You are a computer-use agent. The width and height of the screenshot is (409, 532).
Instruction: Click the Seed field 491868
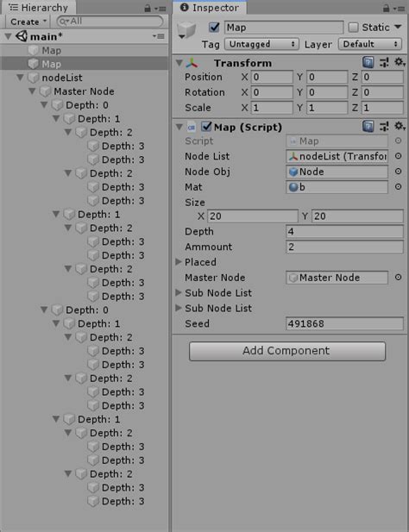pyautogui.click(x=344, y=323)
